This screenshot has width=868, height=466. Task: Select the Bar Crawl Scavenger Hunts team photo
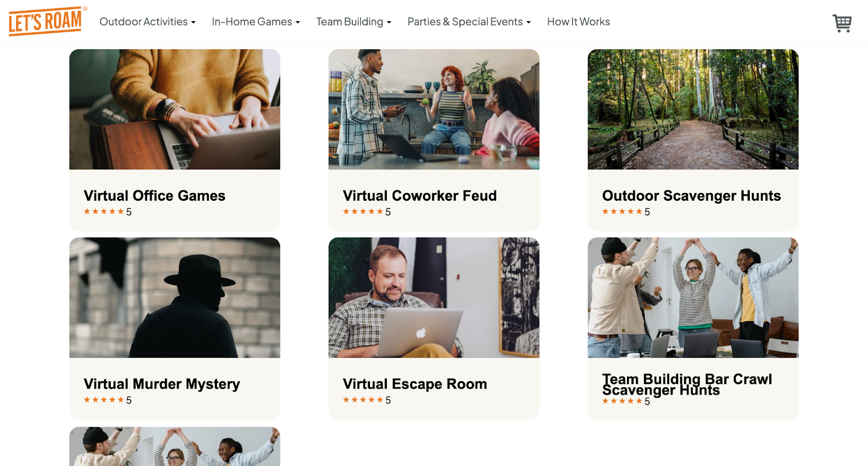click(693, 298)
